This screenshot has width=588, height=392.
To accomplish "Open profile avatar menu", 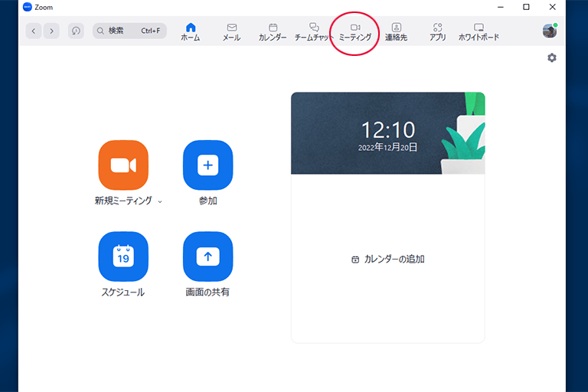I will coord(550,31).
